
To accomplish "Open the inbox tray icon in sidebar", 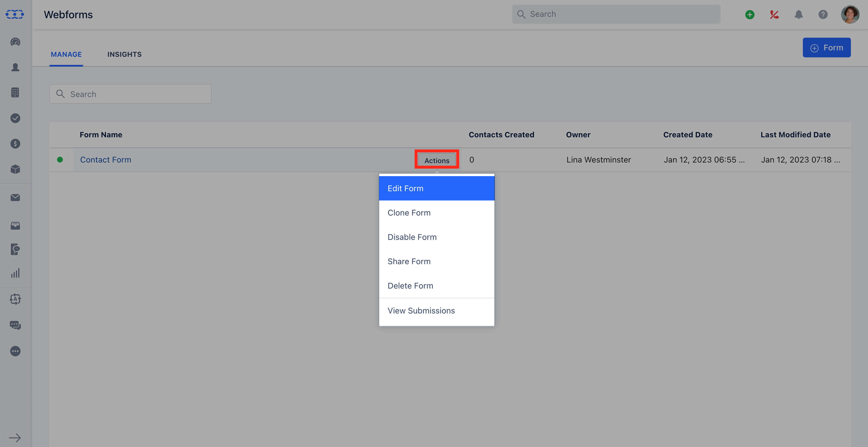I will tap(15, 225).
